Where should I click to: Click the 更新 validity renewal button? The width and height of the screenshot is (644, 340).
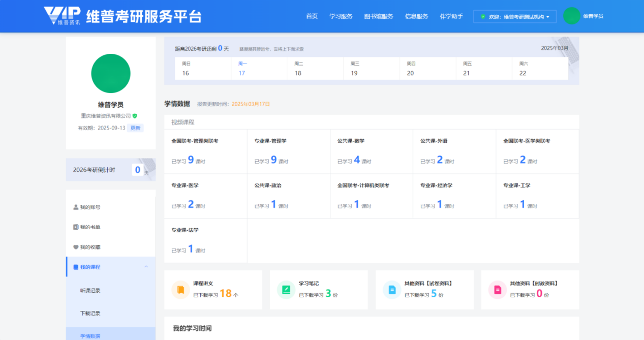135,128
